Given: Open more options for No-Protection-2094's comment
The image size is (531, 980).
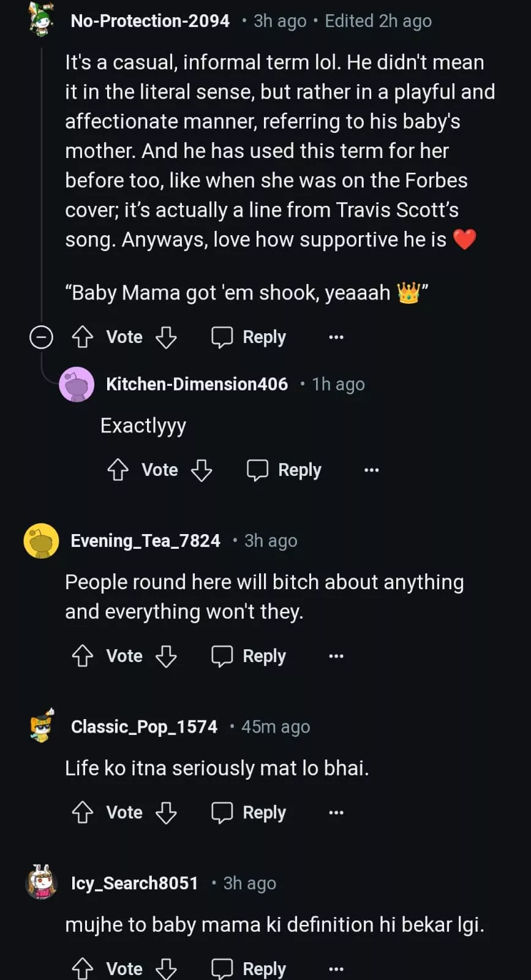Looking at the screenshot, I should point(336,337).
